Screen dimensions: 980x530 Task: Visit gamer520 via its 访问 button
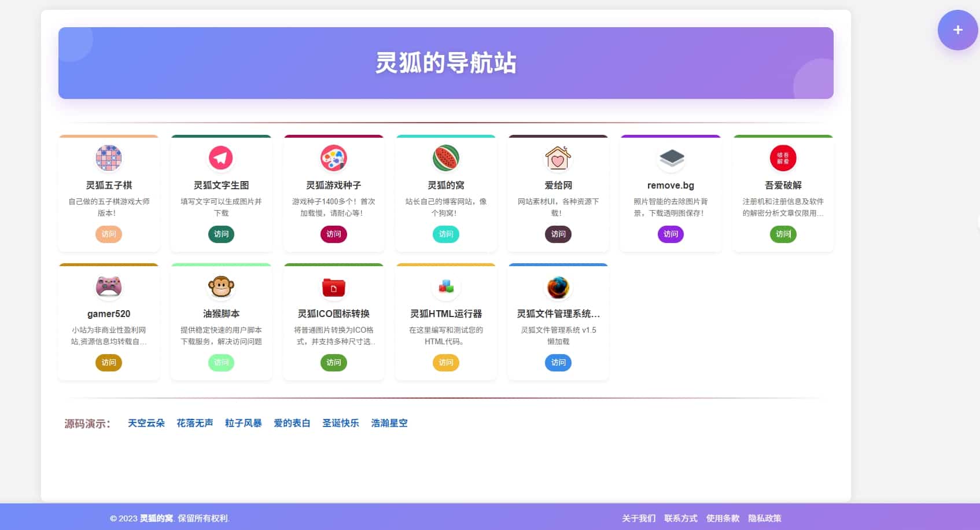109,363
